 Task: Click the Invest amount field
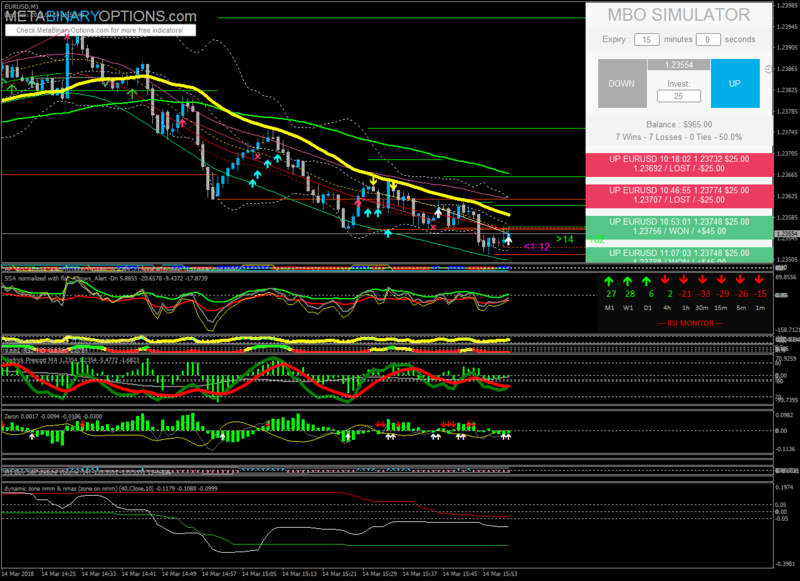[x=678, y=97]
